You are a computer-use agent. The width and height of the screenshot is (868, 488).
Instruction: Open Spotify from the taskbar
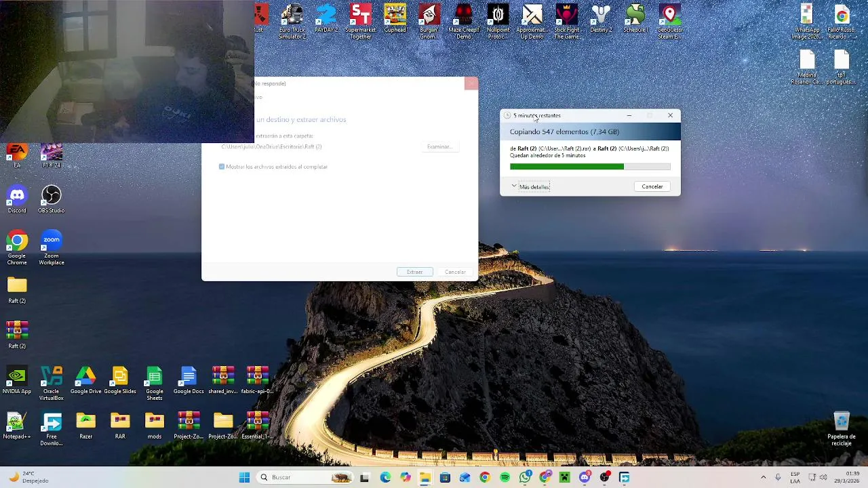tap(505, 477)
